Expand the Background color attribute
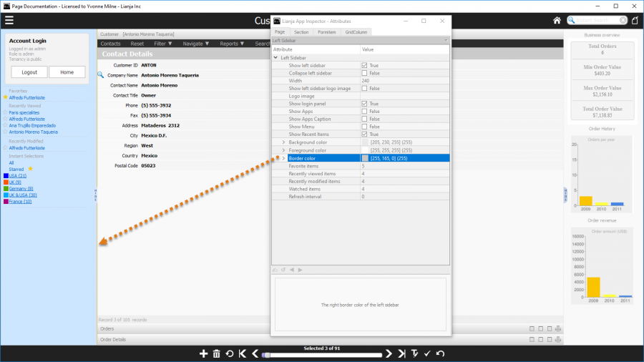This screenshot has height=362, width=644. click(283, 142)
